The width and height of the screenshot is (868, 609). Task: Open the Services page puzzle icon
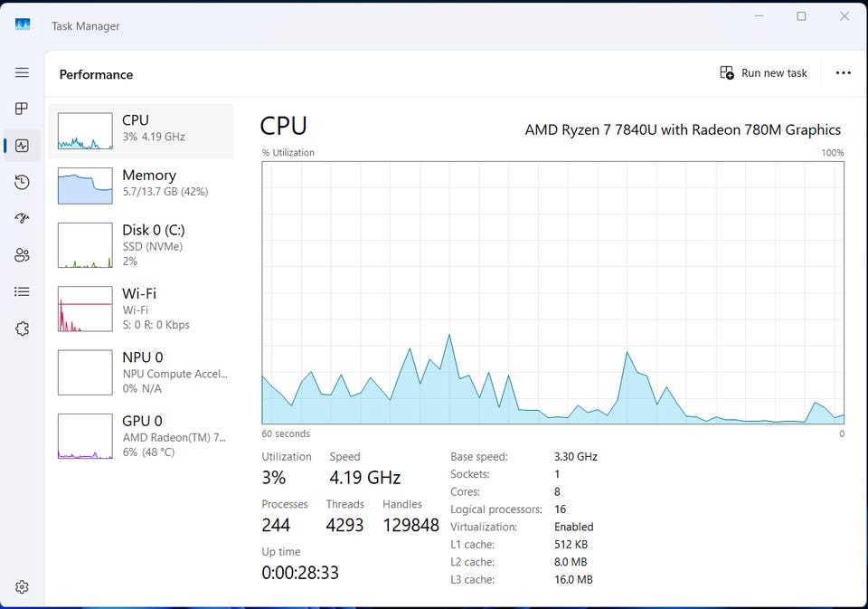(22, 328)
